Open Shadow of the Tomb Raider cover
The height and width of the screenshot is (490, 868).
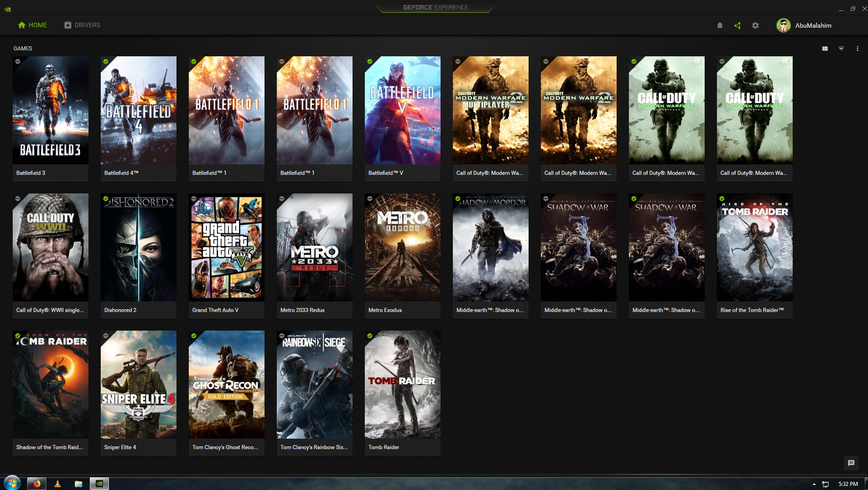click(x=50, y=385)
